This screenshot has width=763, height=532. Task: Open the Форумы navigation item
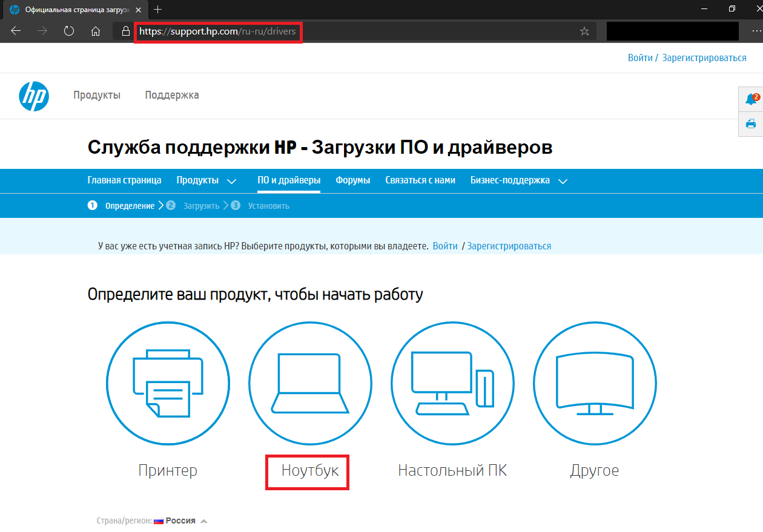coord(353,180)
